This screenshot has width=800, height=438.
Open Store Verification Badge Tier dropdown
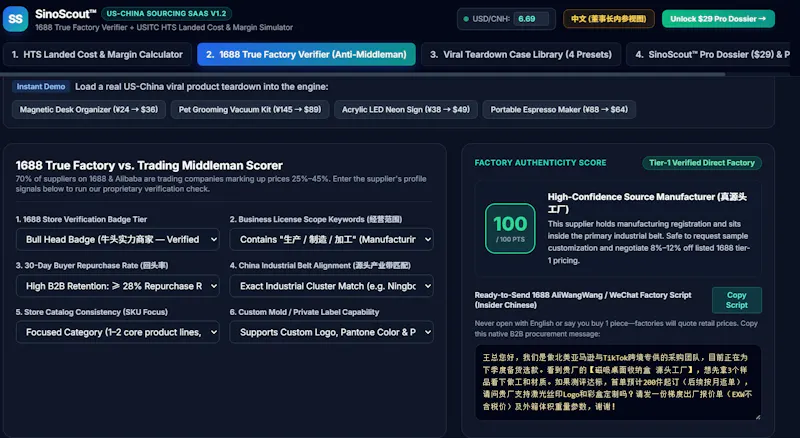pos(118,239)
